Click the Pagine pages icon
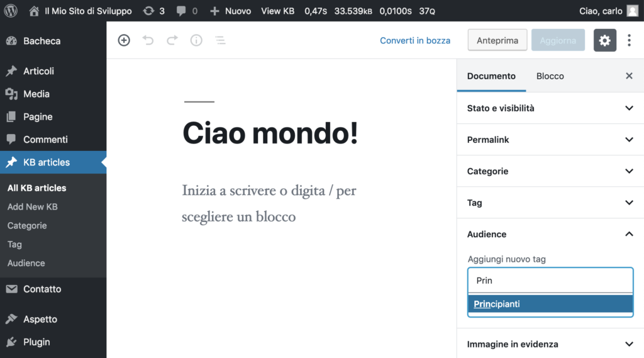Viewport: 644px width, 358px height. click(x=11, y=117)
